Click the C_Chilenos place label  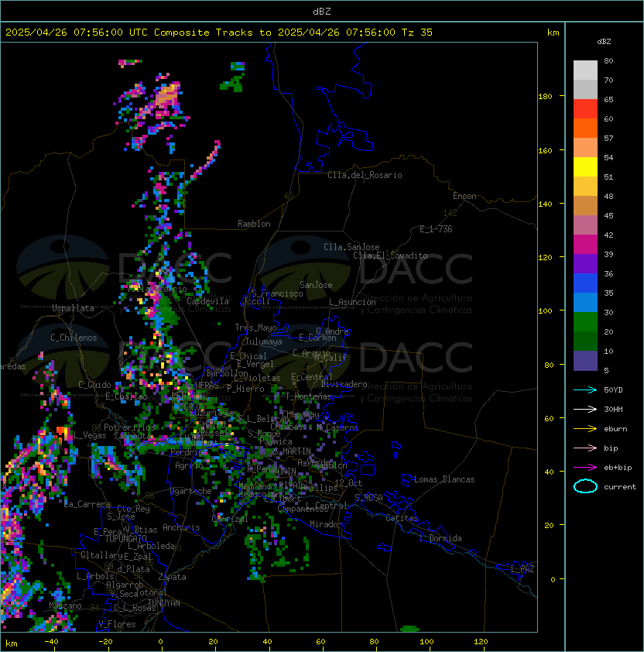(x=74, y=338)
